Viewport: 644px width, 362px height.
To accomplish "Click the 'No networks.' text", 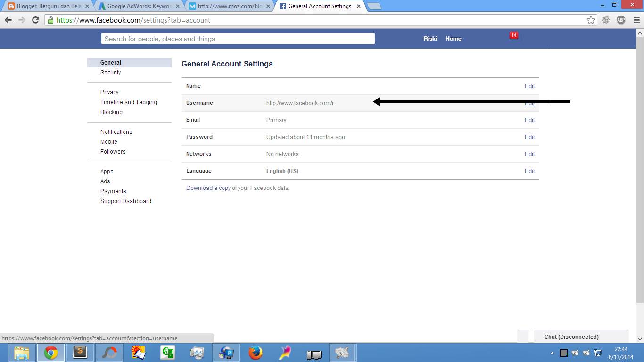I will 283,154.
